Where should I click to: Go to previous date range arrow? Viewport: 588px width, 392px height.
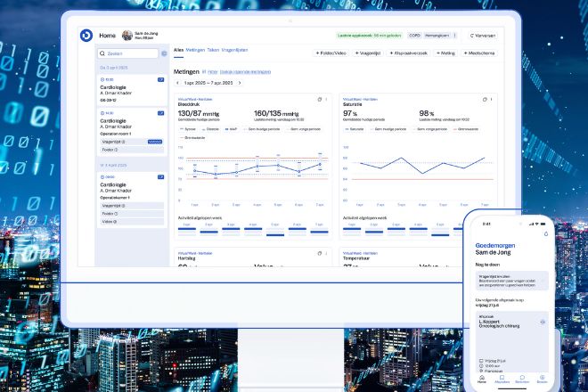(176, 83)
